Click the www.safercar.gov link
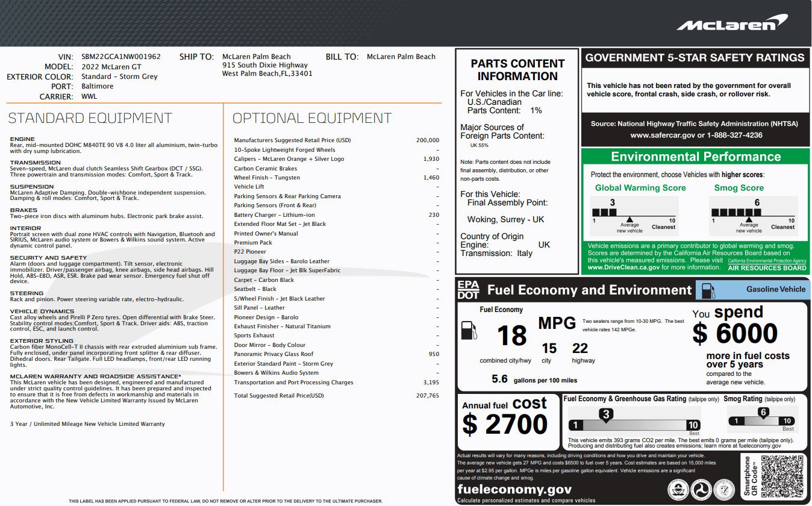Image resolution: width=812 pixels, height=506 pixels. click(646, 136)
